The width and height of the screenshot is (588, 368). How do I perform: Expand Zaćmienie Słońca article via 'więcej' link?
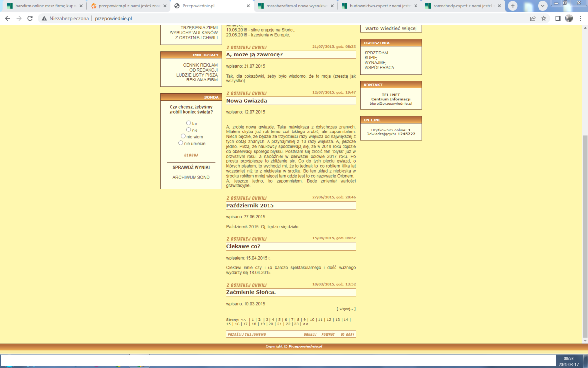(346, 309)
